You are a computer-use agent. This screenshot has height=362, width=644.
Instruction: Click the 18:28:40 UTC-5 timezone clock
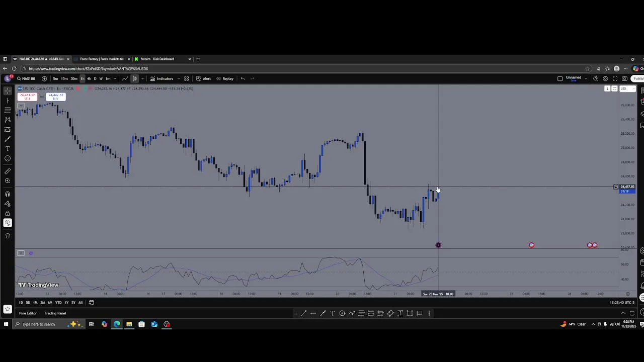pos(622,303)
